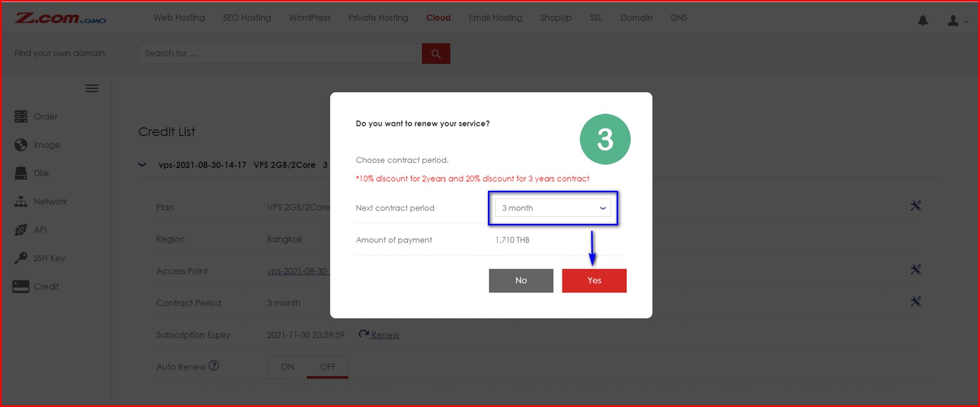Image resolution: width=980 pixels, height=407 pixels.
Task: Select the Cloud menu item
Action: 438,17
